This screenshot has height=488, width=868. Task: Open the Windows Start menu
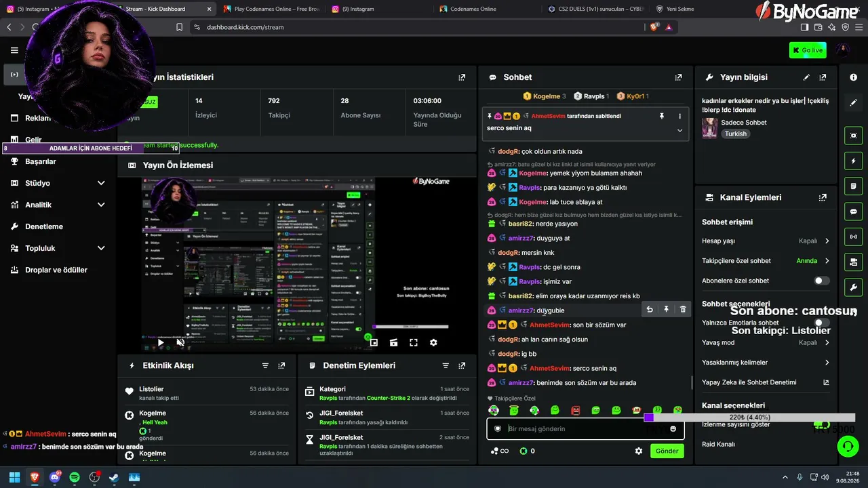14,477
